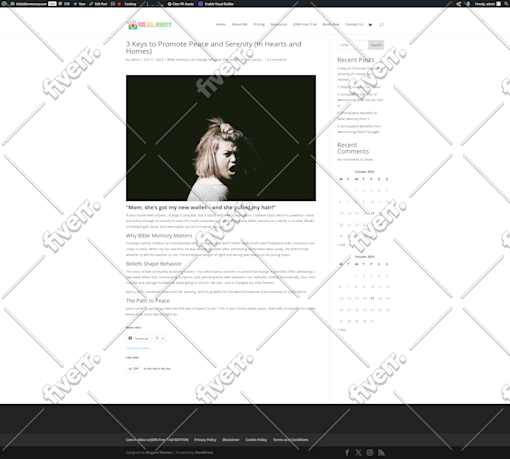Click the Customize buttons link
Viewport: 510px width, 459px height.
(x=137, y=348)
